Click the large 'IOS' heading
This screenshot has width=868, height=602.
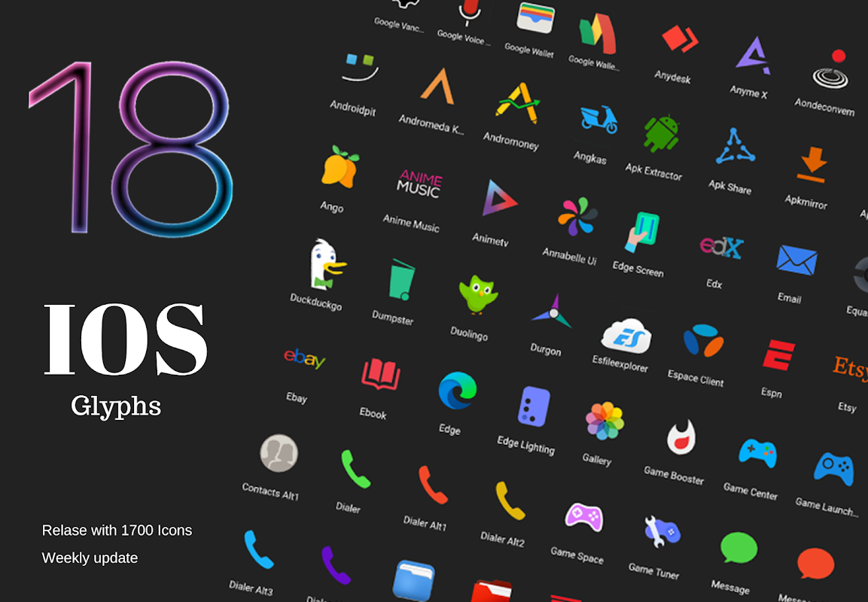pyautogui.click(x=126, y=339)
